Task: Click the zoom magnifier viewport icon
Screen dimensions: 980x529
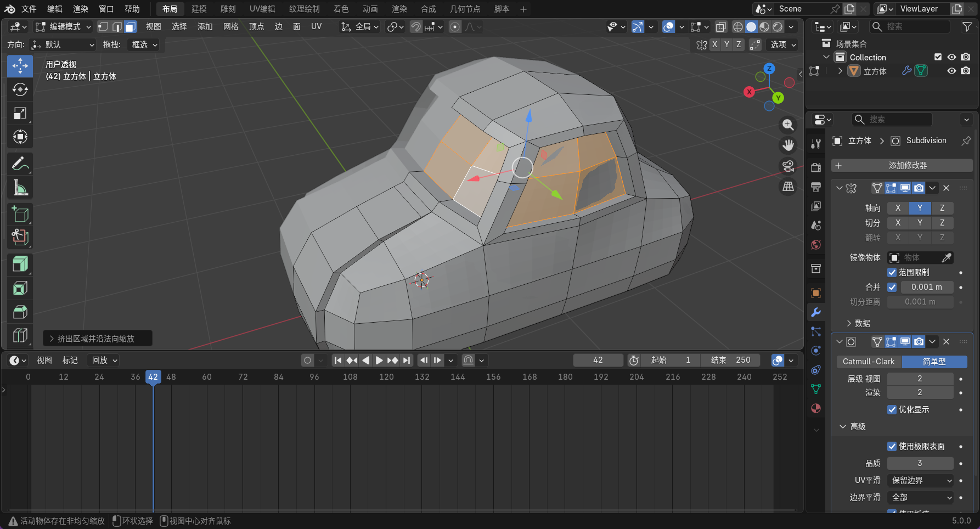Action: (x=788, y=125)
